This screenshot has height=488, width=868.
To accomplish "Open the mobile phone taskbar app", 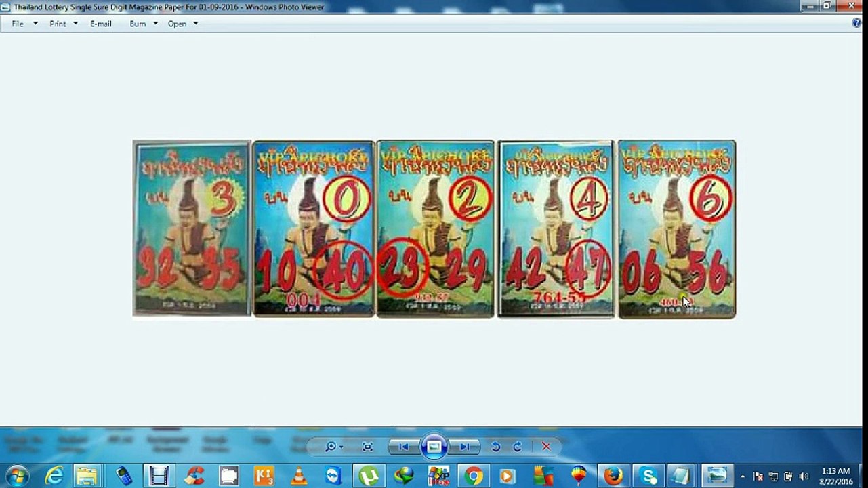I will [x=124, y=476].
